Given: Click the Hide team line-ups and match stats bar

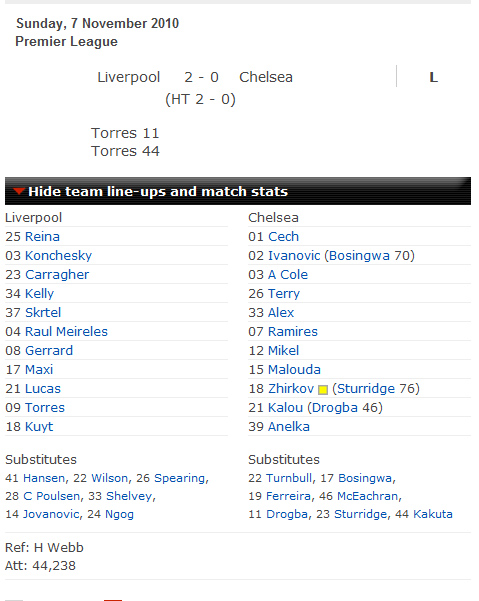Looking at the screenshot, I should [238, 191].
